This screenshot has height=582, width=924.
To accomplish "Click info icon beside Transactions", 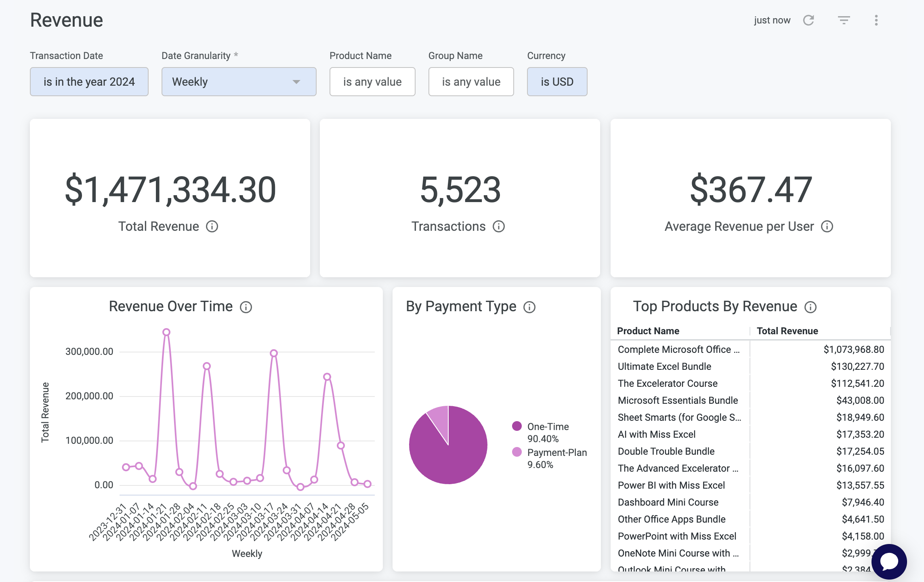I will [x=499, y=226].
